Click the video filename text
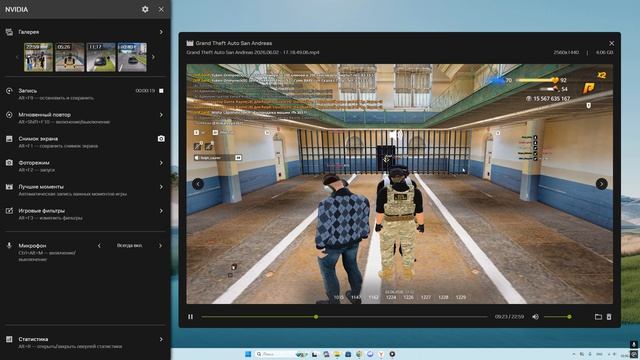 click(253, 52)
